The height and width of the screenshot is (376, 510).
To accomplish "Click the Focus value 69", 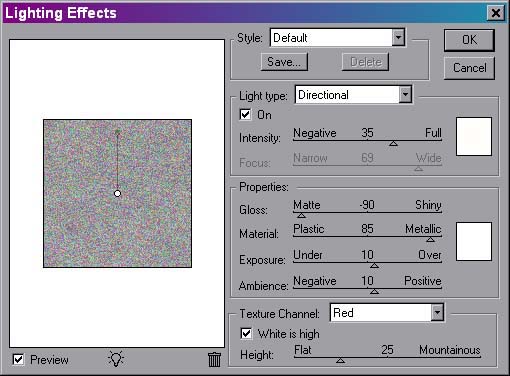I will coord(367,158).
